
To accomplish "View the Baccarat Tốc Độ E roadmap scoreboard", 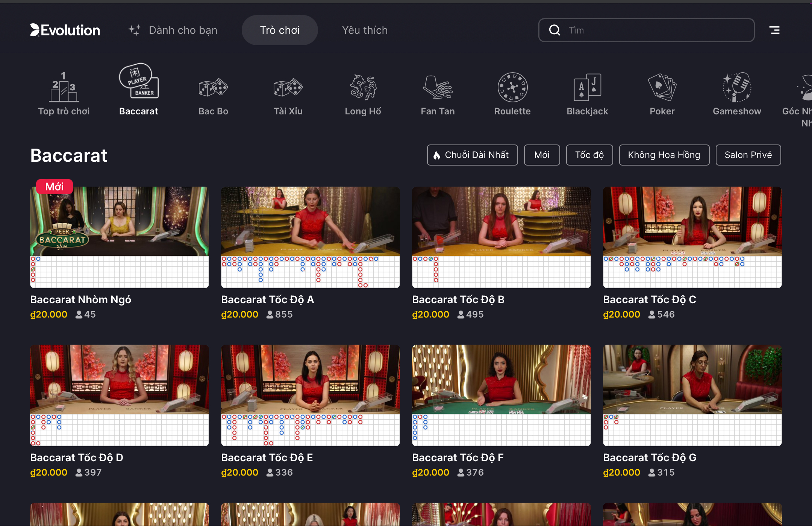I will (x=311, y=430).
